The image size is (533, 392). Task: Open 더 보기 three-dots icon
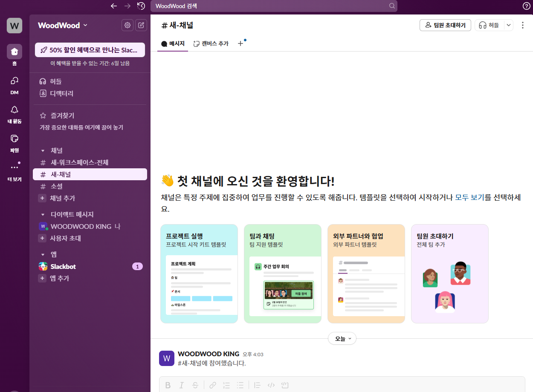(14, 167)
